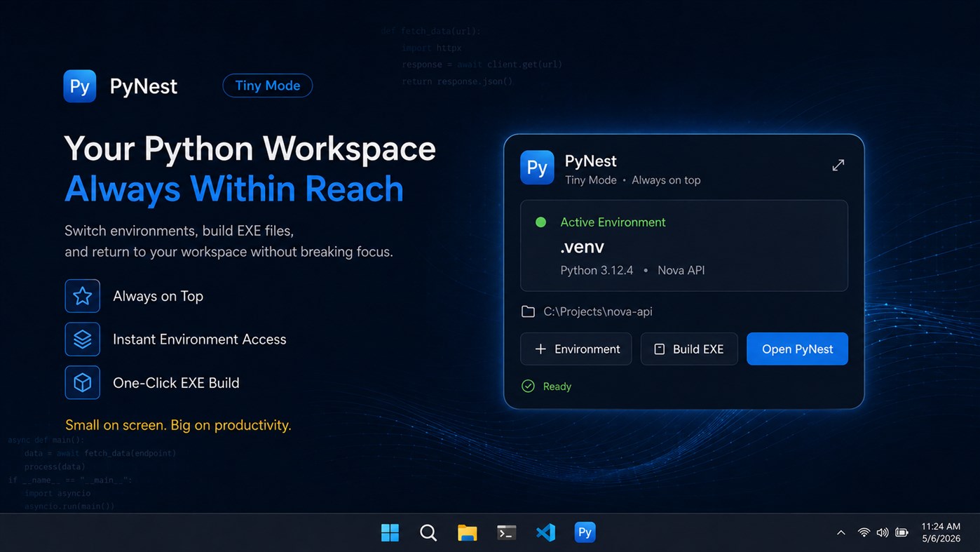Open Visual Studio Code from the taskbar
This screenshot has height=552, width=980.
[x=545, y=532]
